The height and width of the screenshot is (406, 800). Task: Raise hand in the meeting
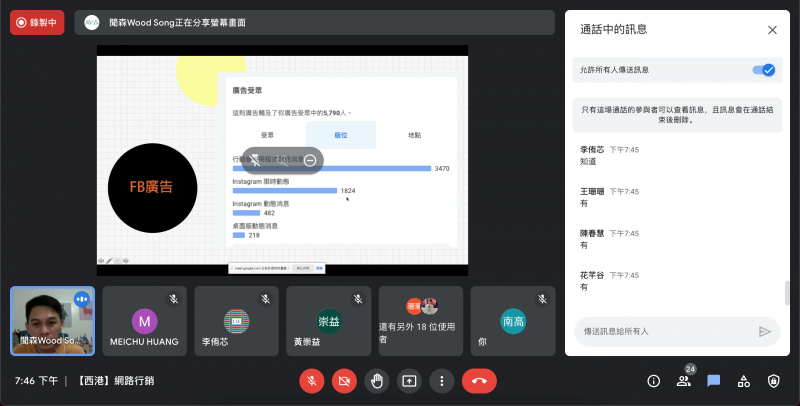pyautogui.click(x=377, y=381)
